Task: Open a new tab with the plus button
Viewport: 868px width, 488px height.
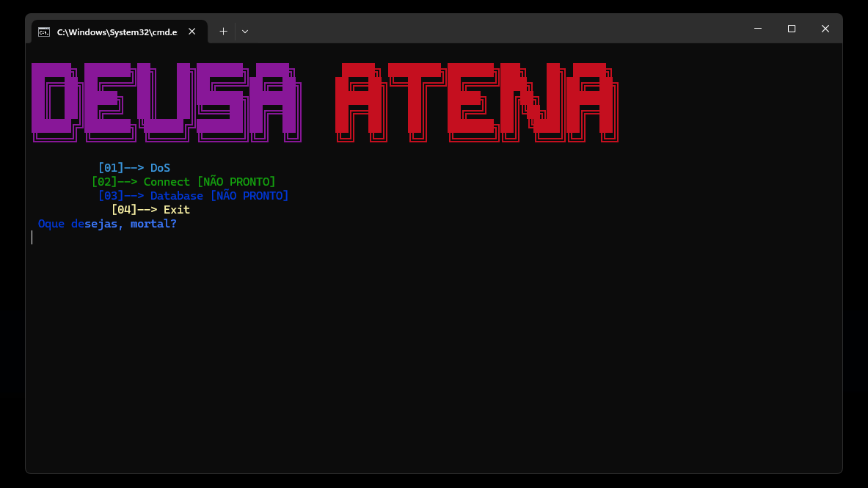Action: pyautogui.click(x=222, y=31)
